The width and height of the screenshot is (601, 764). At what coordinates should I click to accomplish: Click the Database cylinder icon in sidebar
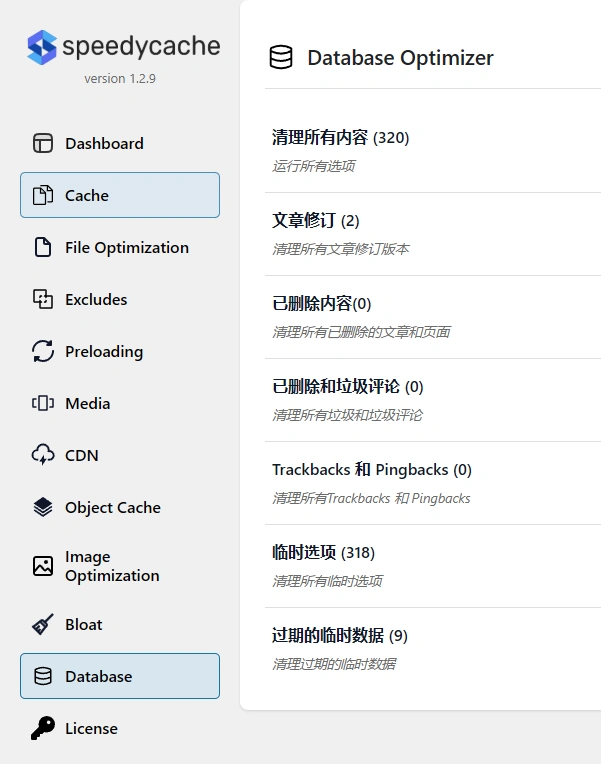point(43,676)
